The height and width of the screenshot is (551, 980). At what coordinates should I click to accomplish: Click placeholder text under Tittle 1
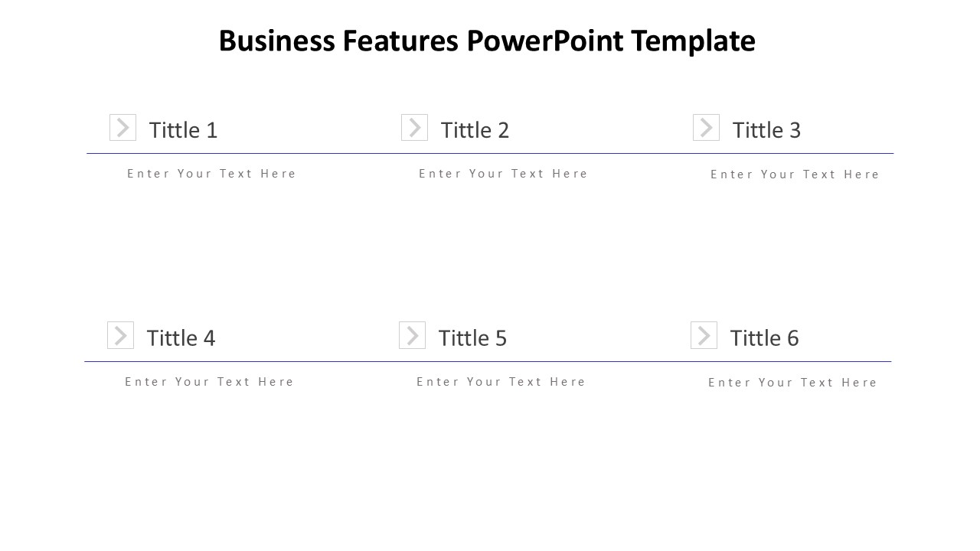212,174
